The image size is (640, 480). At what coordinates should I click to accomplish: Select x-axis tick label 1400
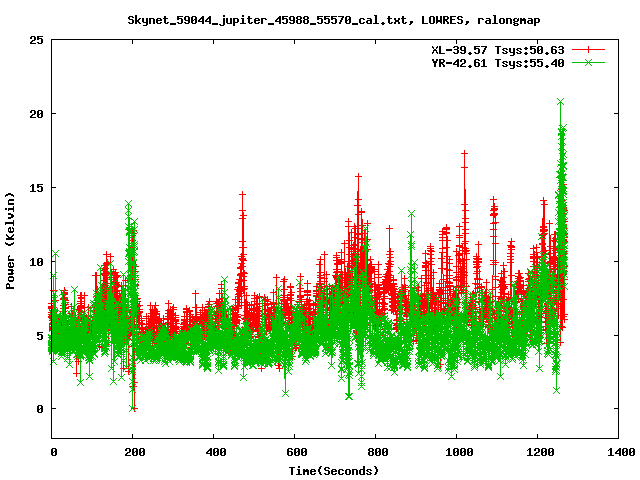point(620,452)
